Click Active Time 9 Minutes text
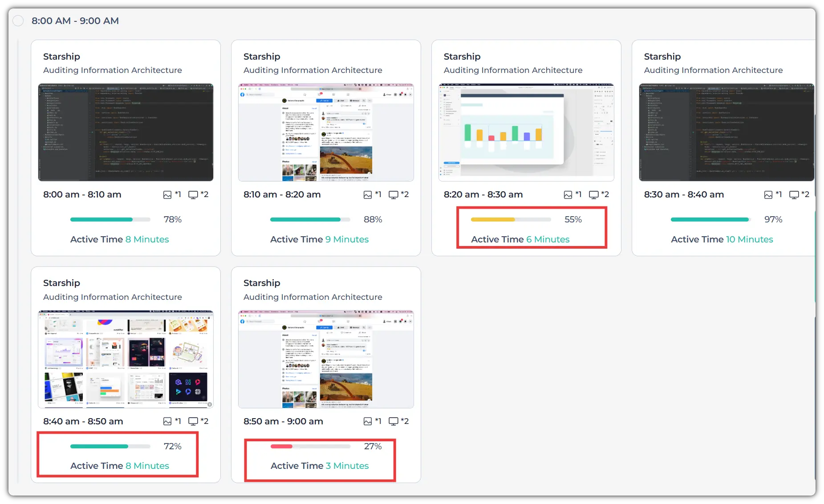824x504 pixels. coord(319,239)
